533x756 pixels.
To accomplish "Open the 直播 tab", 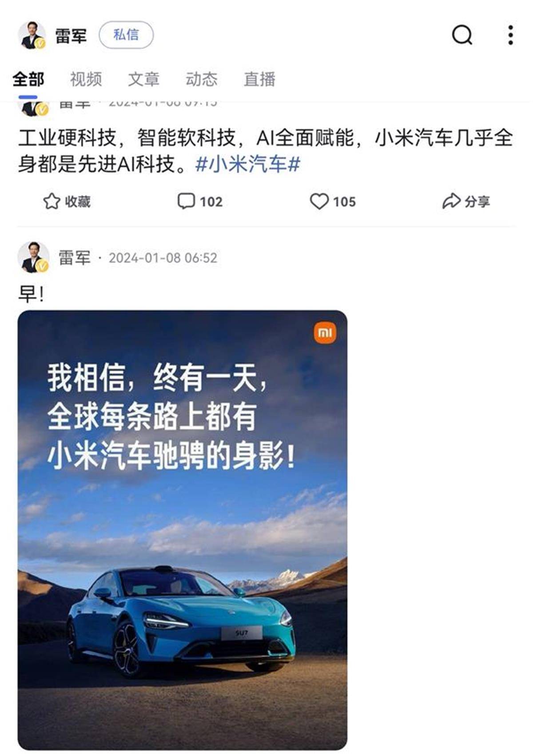I will 259,79.
